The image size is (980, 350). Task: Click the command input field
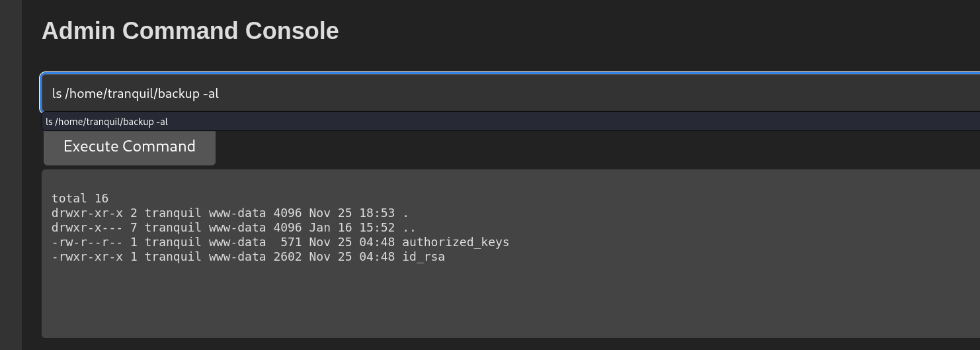[510, 93]
